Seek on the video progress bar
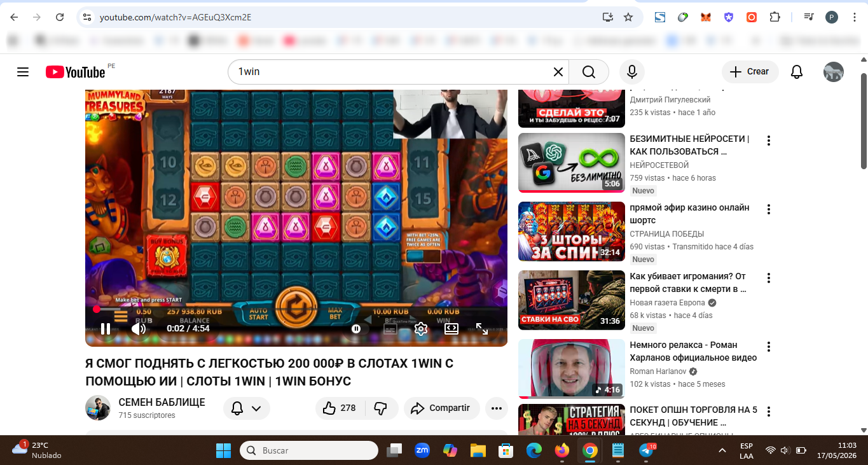 [x=296, y=309]
